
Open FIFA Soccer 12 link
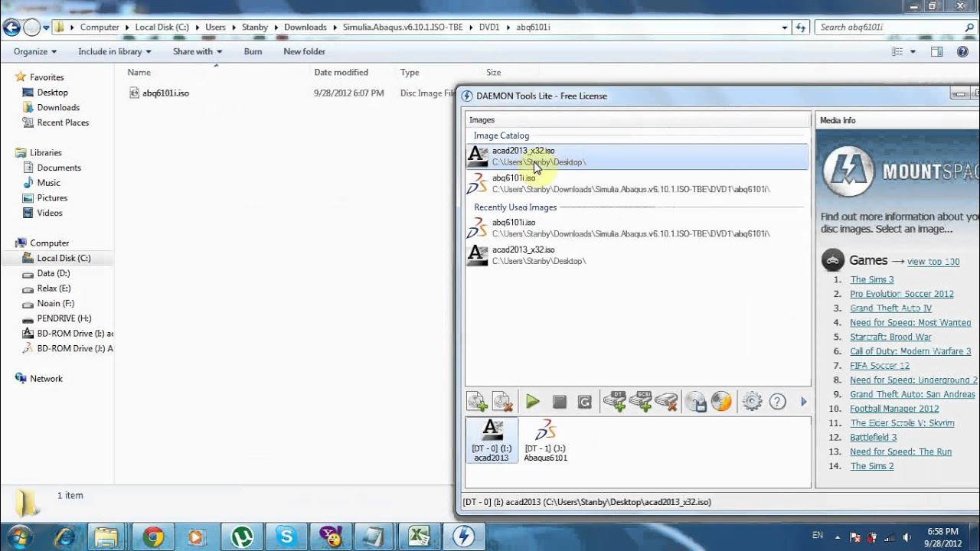point(880,366)
